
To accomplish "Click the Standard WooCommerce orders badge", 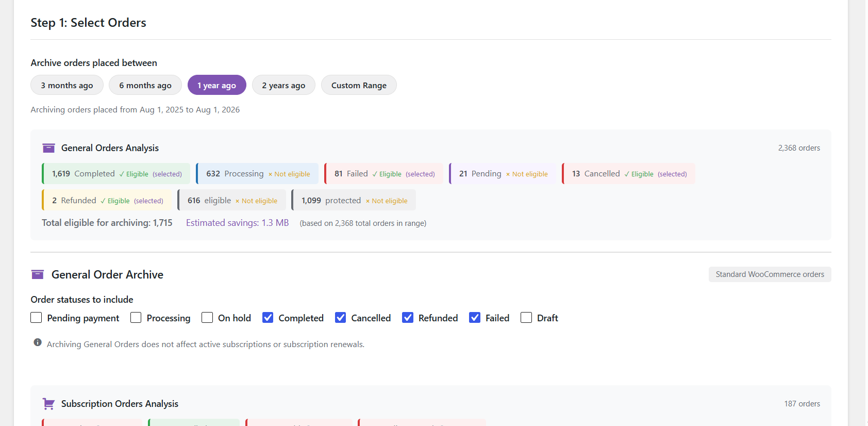I will (x=770, y=274).
